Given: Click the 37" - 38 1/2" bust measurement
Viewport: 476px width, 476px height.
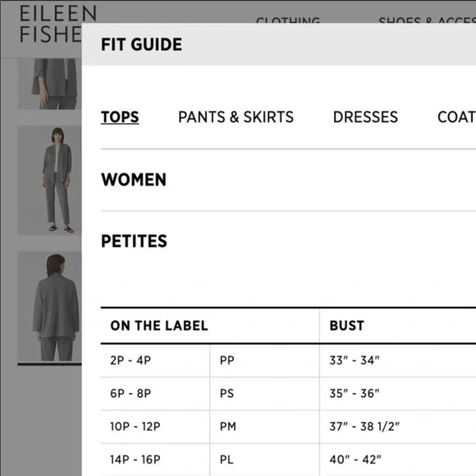Looking at the screenshot, I should click(364, 427).
